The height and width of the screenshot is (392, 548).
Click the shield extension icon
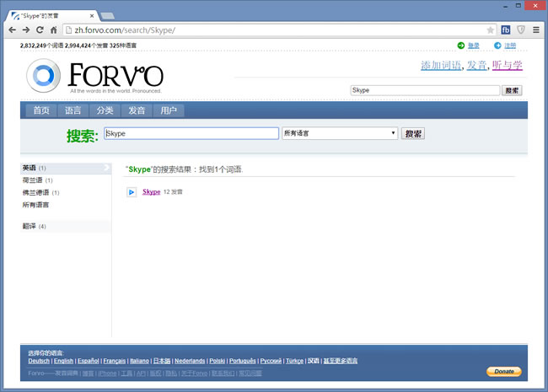(x=521, y=30)
